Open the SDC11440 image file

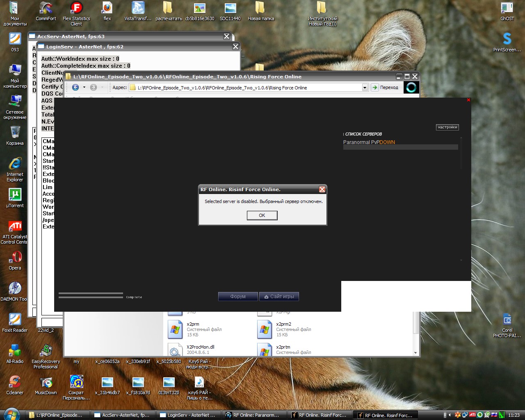(x=230, y=11)
